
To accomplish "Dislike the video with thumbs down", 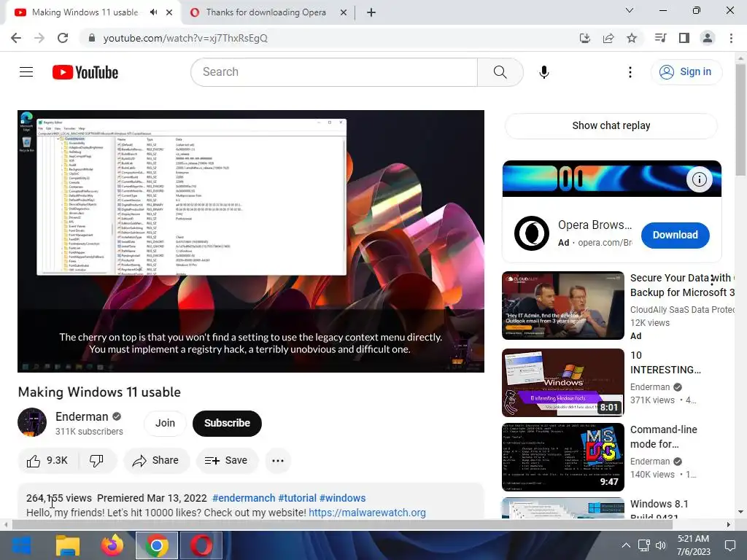I will coord(96,461).
